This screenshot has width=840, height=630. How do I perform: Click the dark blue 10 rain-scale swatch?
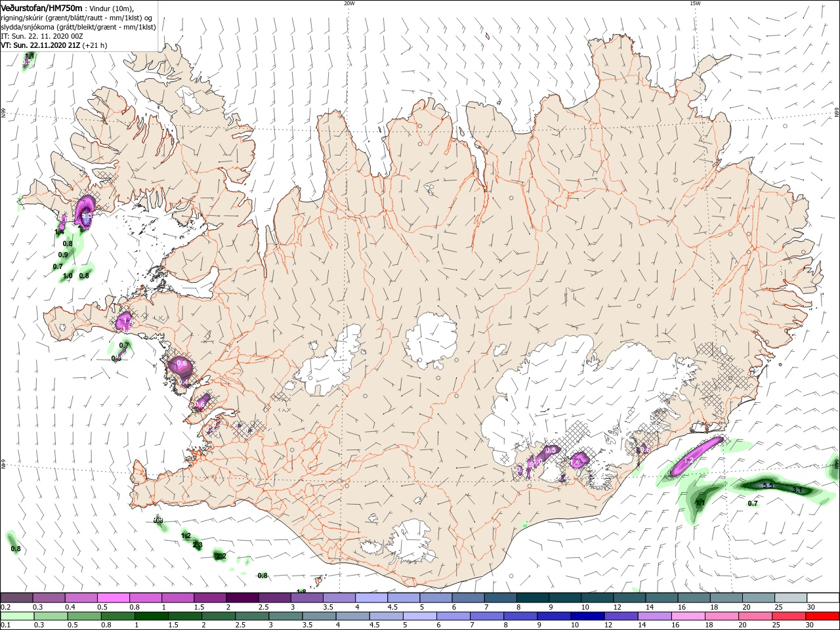(586, 616)
